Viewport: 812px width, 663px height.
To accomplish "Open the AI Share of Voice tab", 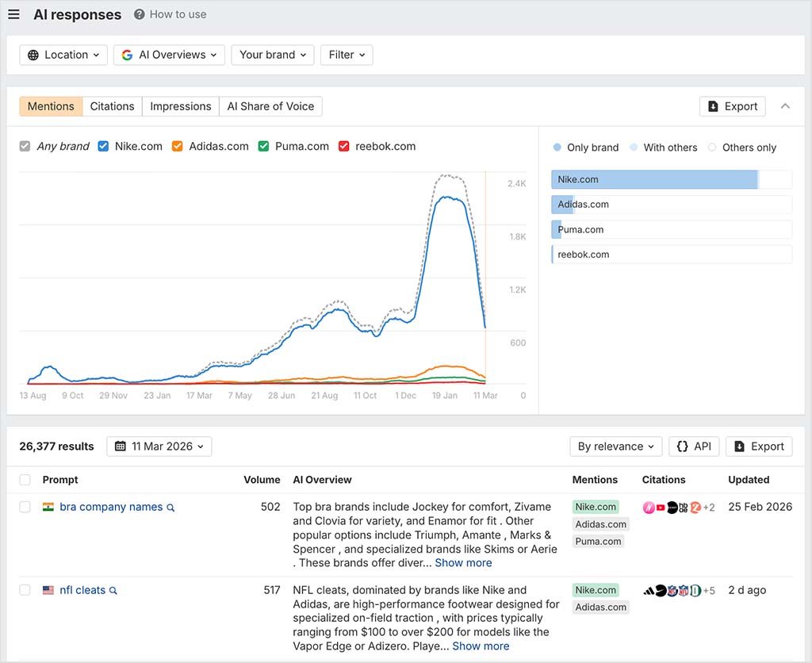I will 270,105.
